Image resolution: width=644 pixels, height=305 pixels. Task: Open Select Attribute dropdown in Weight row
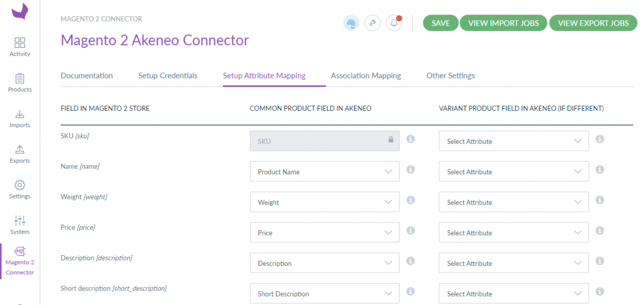[x=514, y=202]
